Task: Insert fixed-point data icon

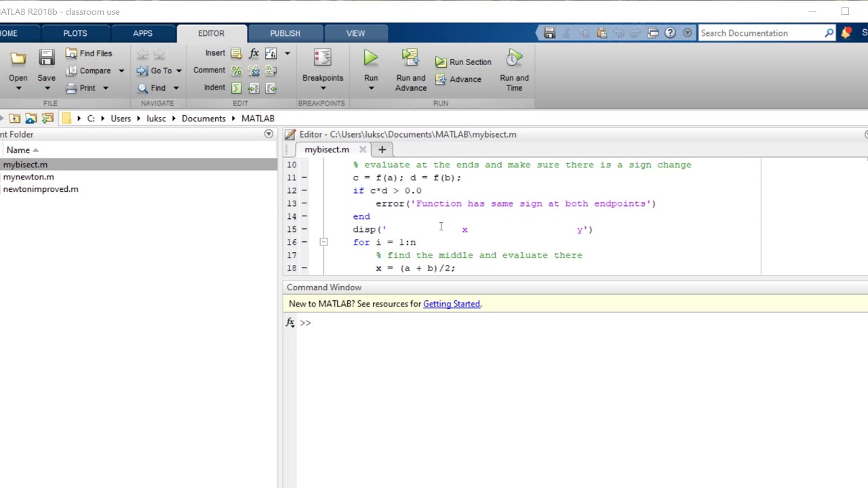Action: click(271, 54)
